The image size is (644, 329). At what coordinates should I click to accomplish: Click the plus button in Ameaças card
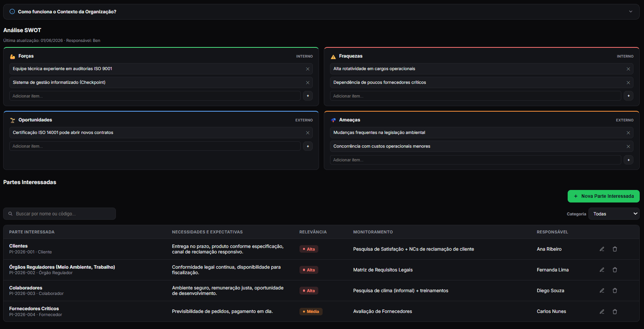[628, 160]
